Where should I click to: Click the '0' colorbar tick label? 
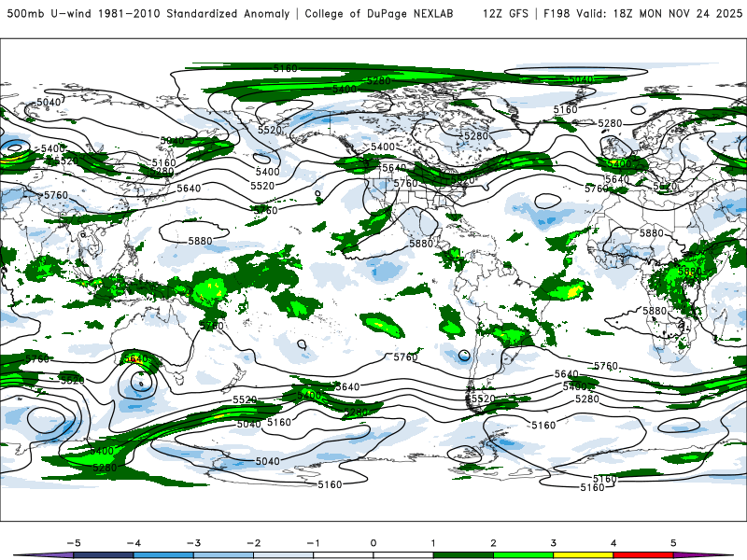click(x=373, y=543)
